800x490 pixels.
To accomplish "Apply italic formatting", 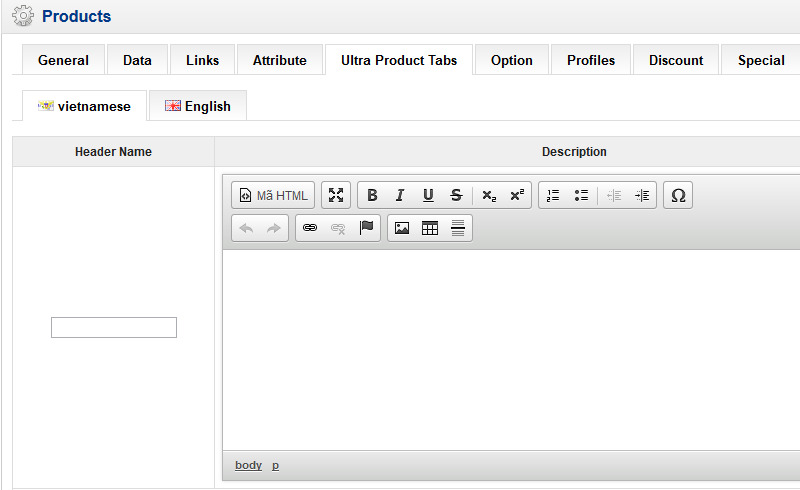I will (400, 195).
